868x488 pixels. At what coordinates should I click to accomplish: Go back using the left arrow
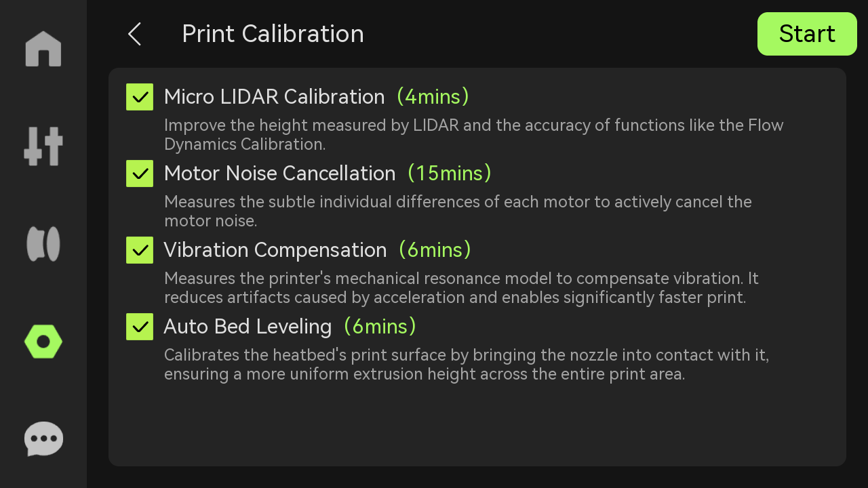click(x=135, y=34)
